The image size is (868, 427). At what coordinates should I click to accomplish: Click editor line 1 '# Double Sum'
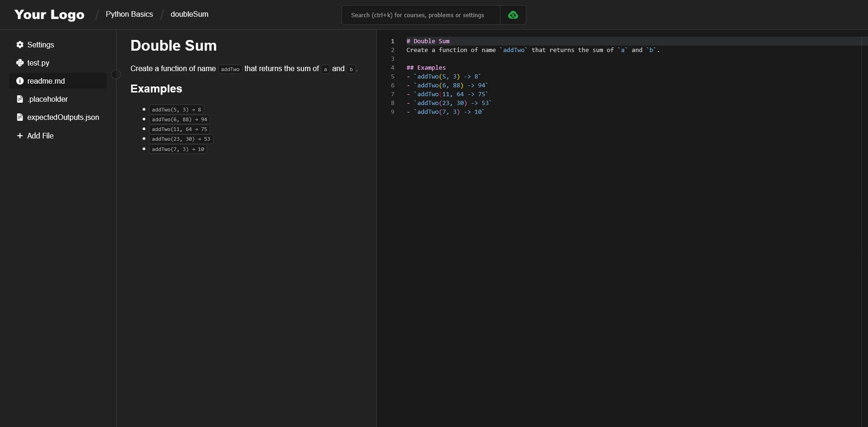428,41
